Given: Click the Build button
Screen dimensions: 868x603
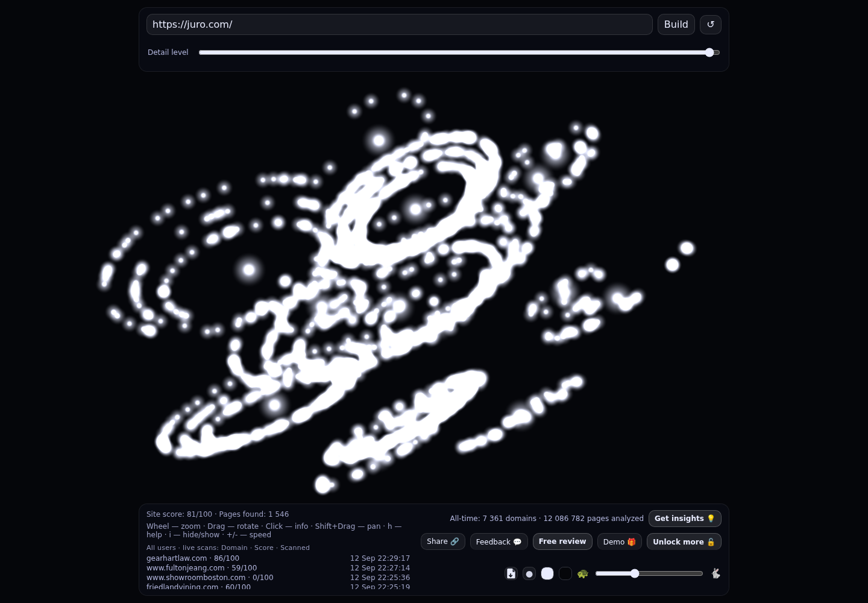Looking at the screenshot, I should point(676,25).
